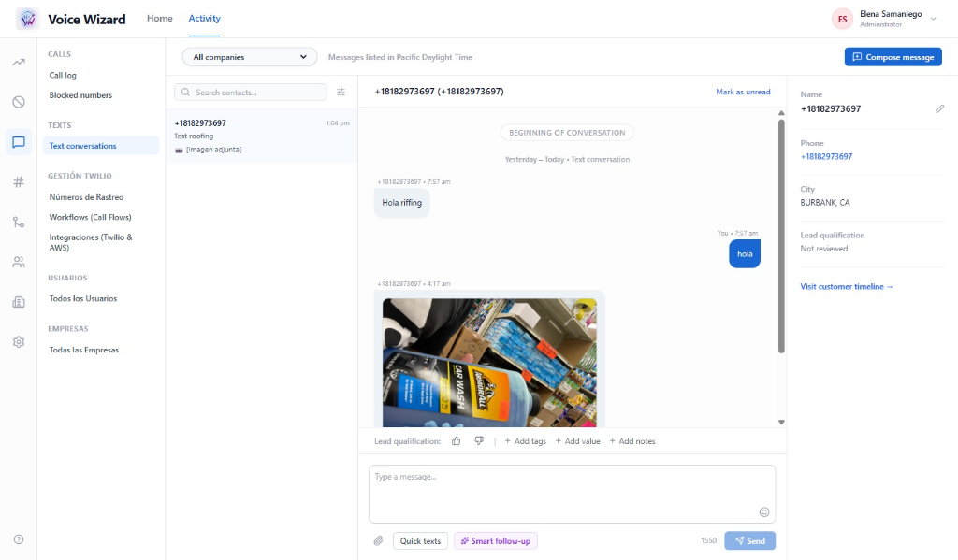Open the companies building sidebar icon
Viewport: 958px width, 560px height.
tap(19, 302)
